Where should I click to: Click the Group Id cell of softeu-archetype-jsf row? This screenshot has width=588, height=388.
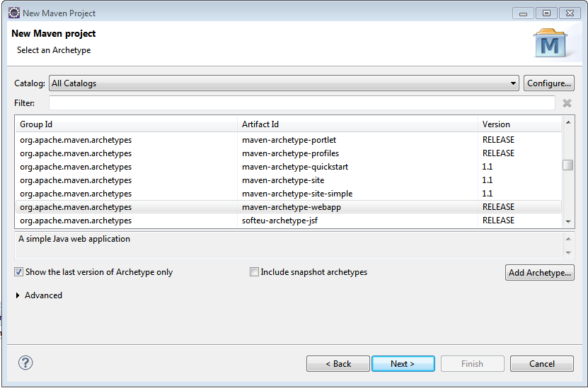[x=76, y=221]
